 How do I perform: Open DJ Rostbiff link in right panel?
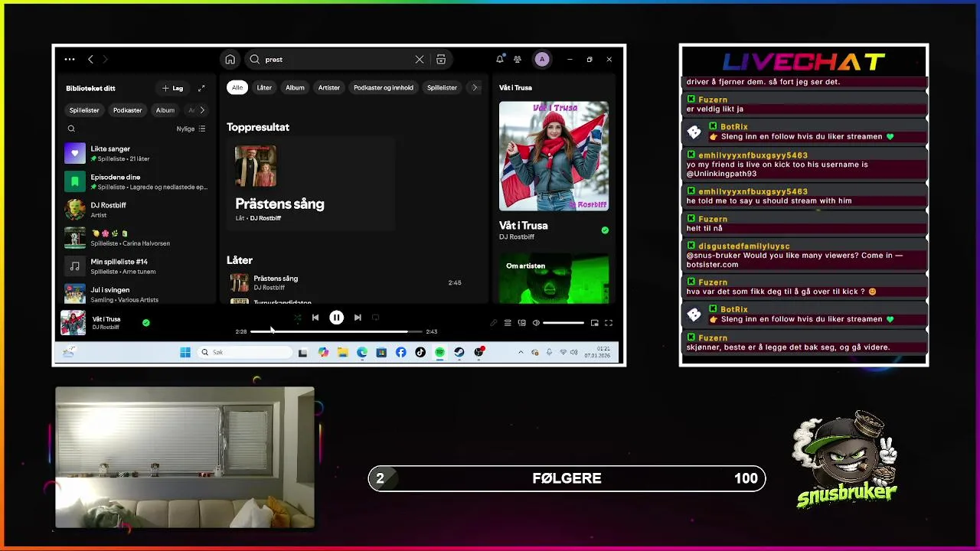coord(517,237)
